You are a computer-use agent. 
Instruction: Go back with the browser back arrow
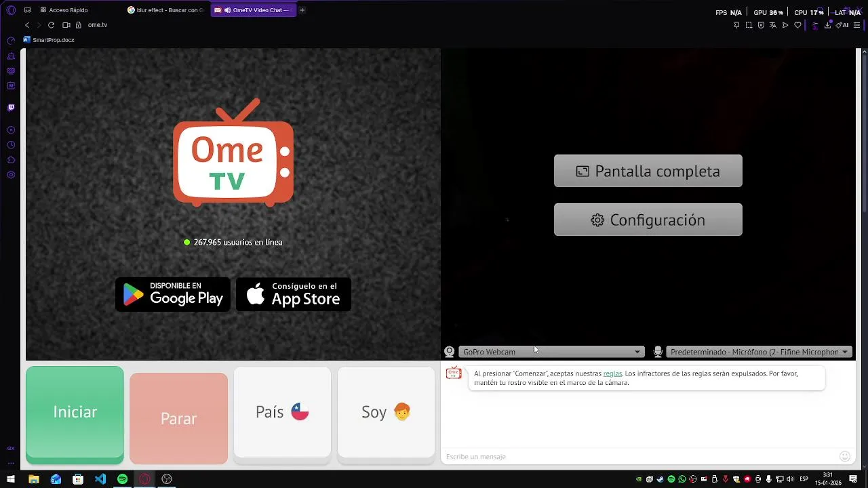pos(27,25)
